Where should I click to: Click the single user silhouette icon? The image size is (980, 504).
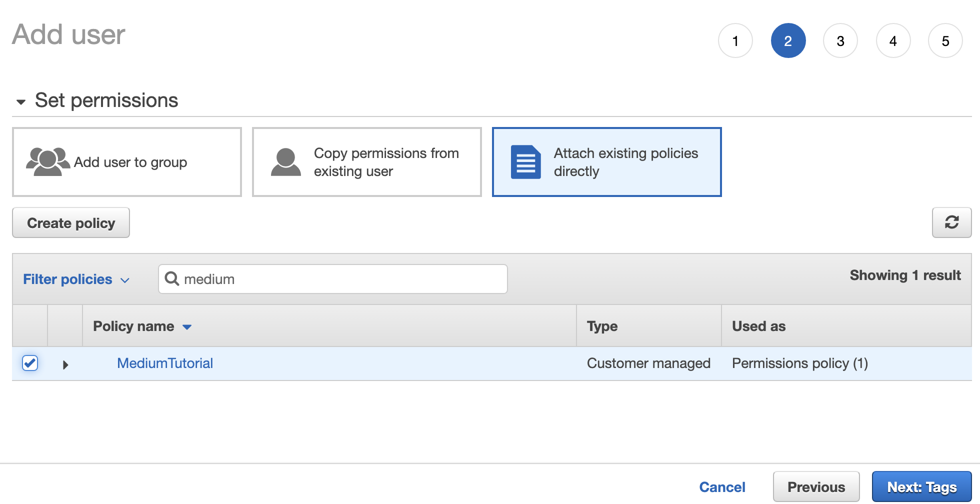click(285, 162)
